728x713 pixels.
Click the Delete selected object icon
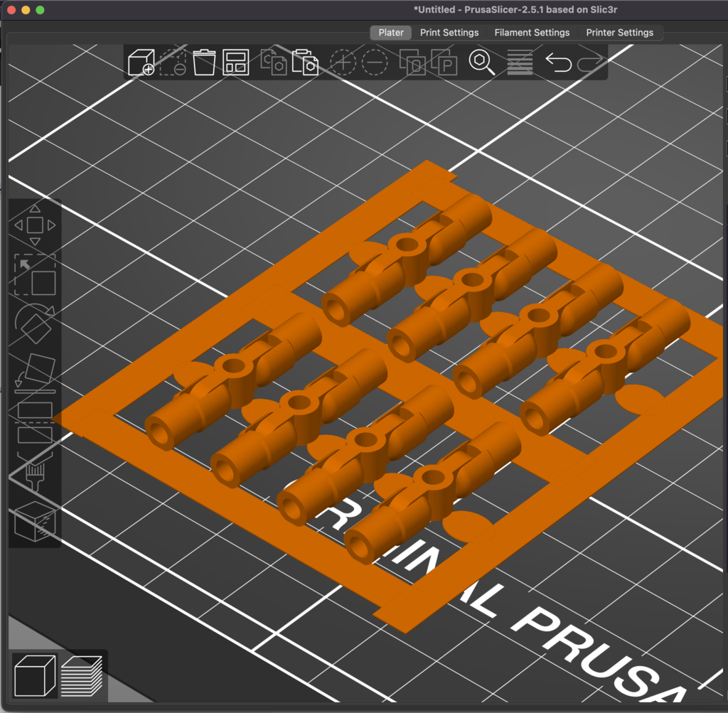tap(173, 63)
